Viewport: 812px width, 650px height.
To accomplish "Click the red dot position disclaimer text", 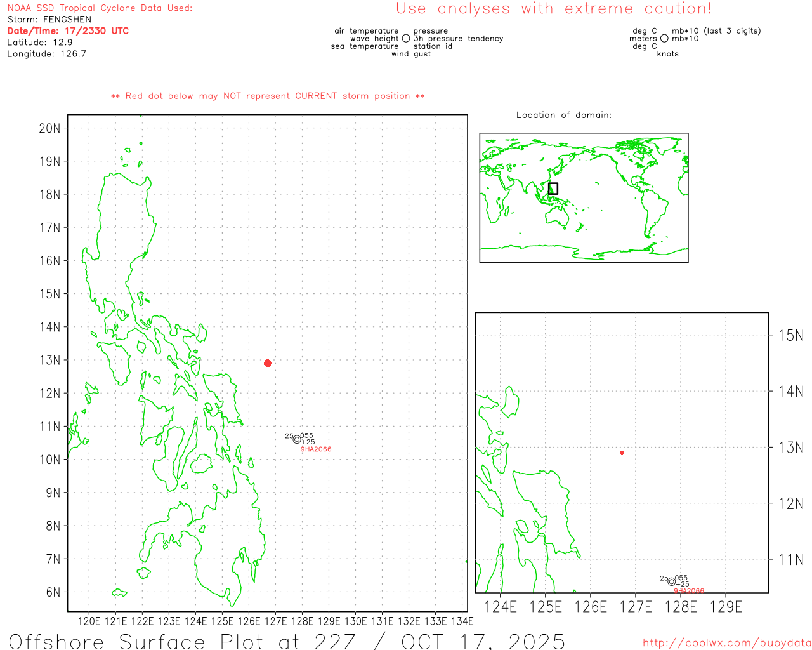I will [268, 96].
